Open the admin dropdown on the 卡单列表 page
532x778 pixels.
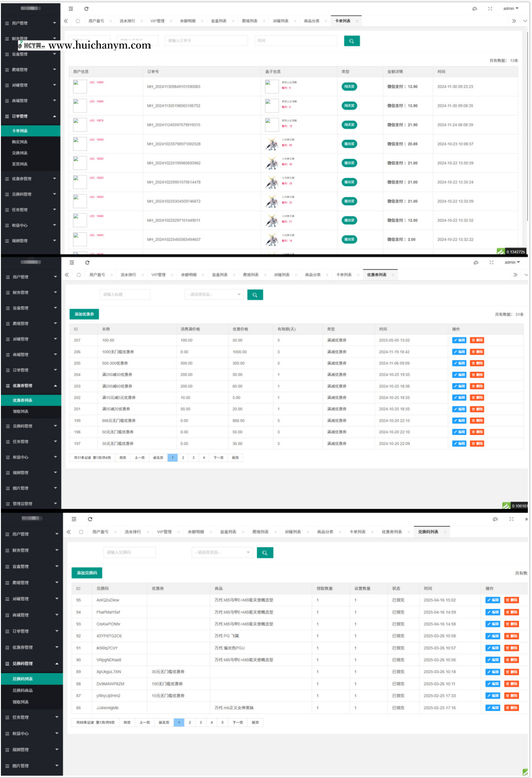tap(510, 9)
